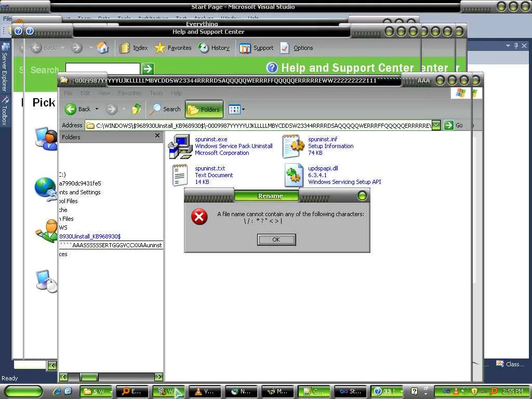Screen dimensions: 532x399
Task: Close the Folders pane with the X
Action: 157,136
